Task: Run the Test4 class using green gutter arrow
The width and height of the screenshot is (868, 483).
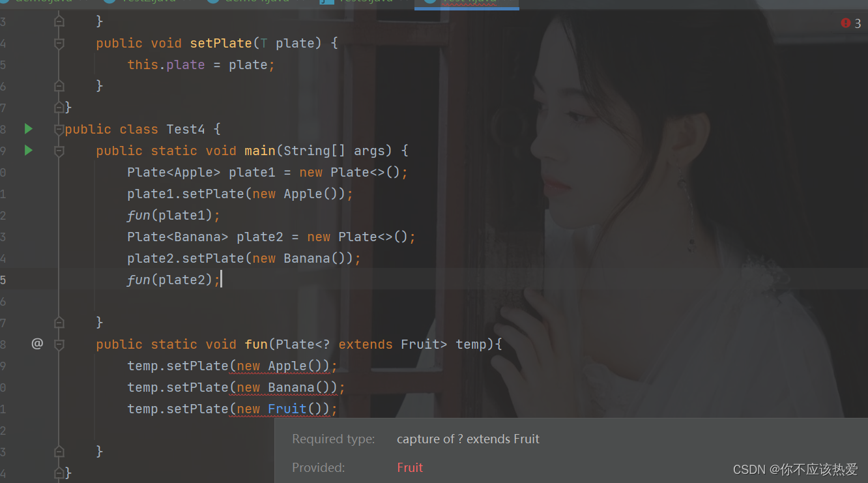Action: [x=27, y=128]
